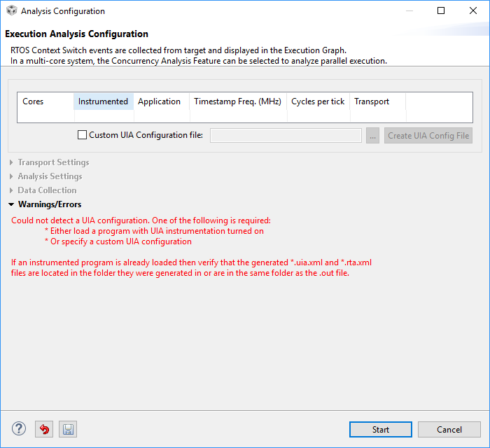Image resolution: width=490 pixels, height=448 pixels.
Task: Click the Analysis Configuration title bar icon
Action: (11, 11)
